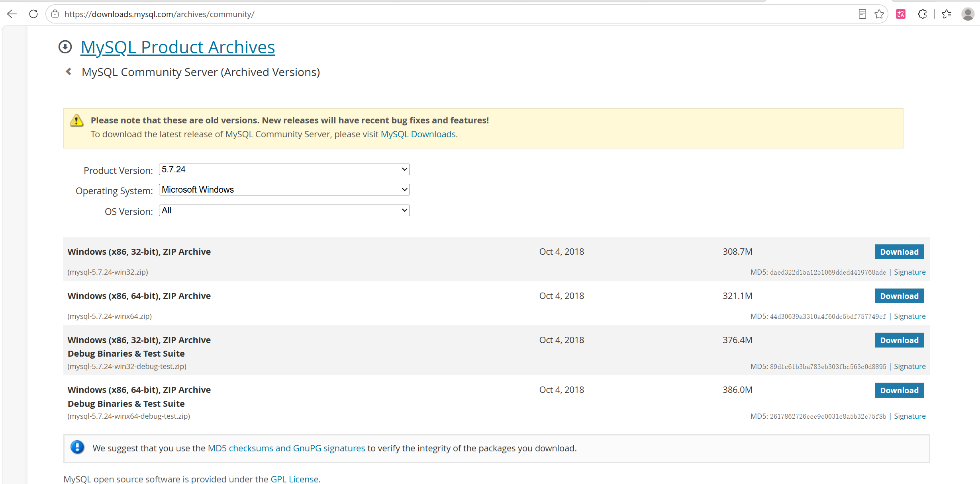Click the 321.1M file size
980x484 pixels.
(x=737, y=296)
